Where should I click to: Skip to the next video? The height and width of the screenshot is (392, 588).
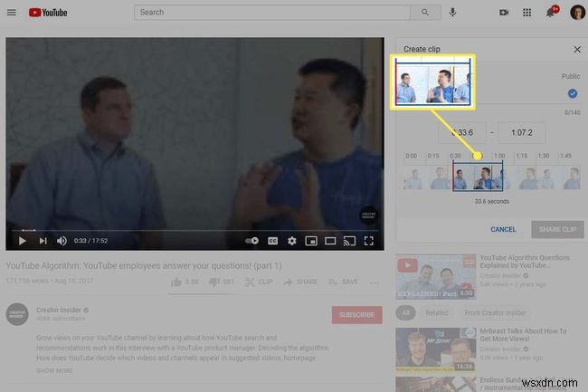click(43, 241)
